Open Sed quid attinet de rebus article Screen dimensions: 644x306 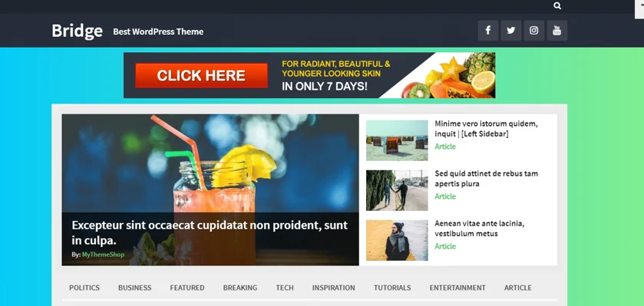pyautogui.click(x=487, y=179)
